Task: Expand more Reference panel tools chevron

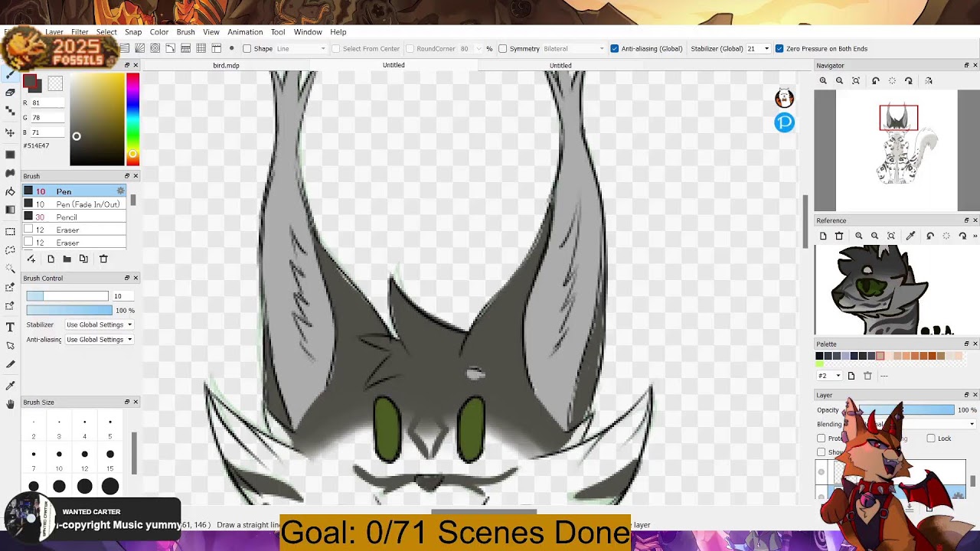Action: pos(975,236)
